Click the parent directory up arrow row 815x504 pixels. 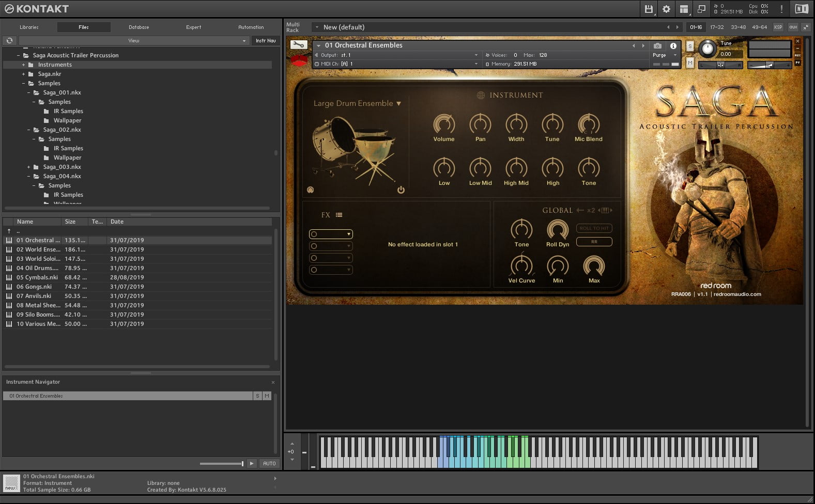point(137,231)
